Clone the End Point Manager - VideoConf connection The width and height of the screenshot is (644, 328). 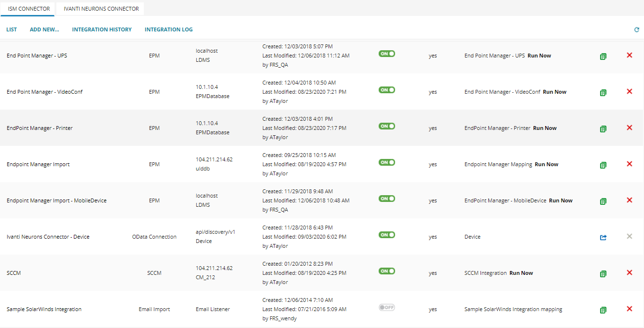pos(603,93)
